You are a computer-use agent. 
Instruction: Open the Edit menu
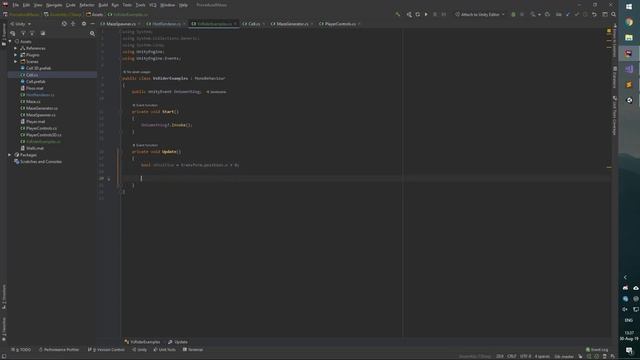[26, 5]
